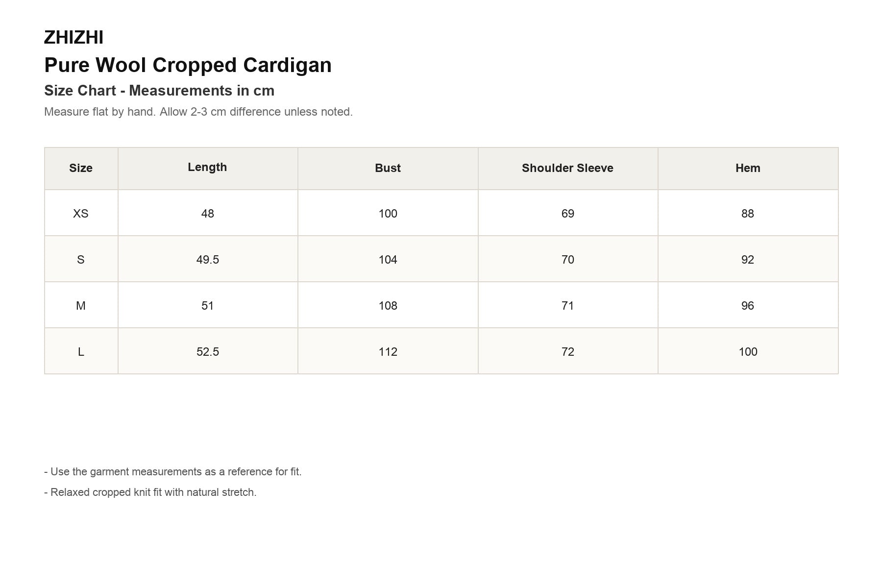Click the Shoulder Sleeve column header
The width and height of the screenshot is (882, 588).
(567, 168)
